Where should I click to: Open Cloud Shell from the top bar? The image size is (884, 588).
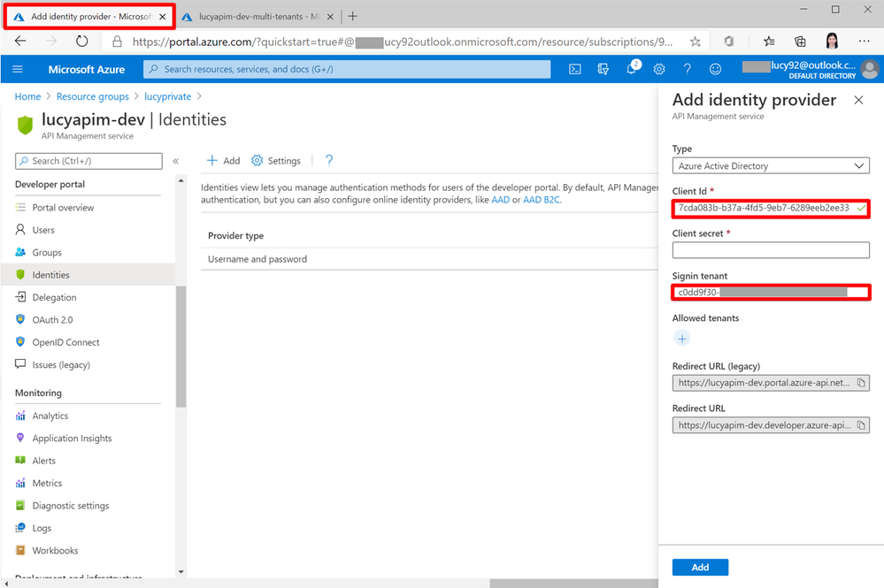[x=574, y=69]
